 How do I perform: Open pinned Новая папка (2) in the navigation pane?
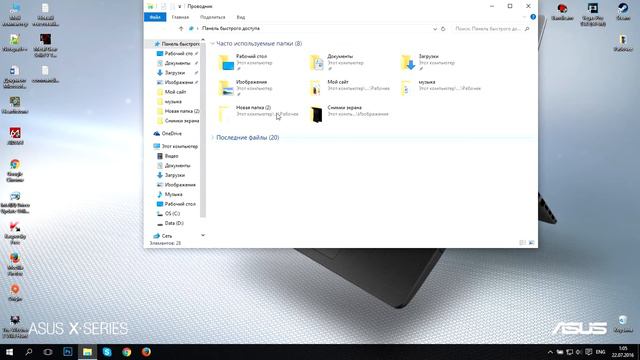tap(178, 111)
